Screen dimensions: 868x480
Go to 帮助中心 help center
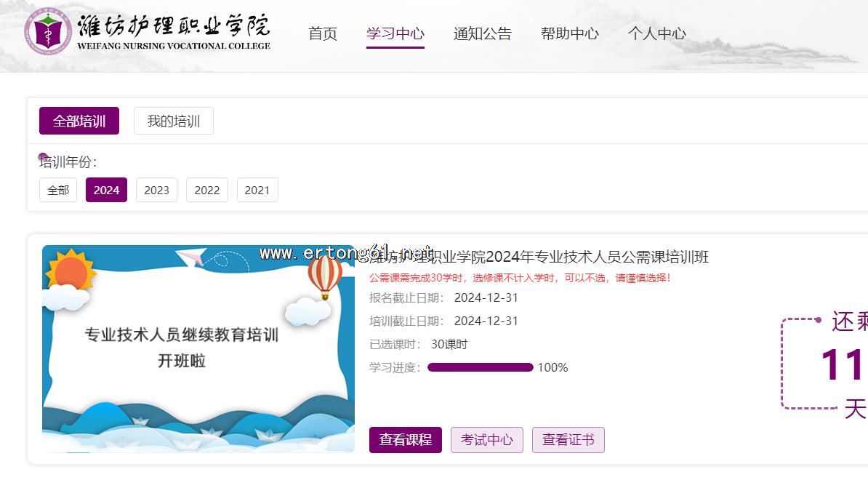tap(569, 33)
